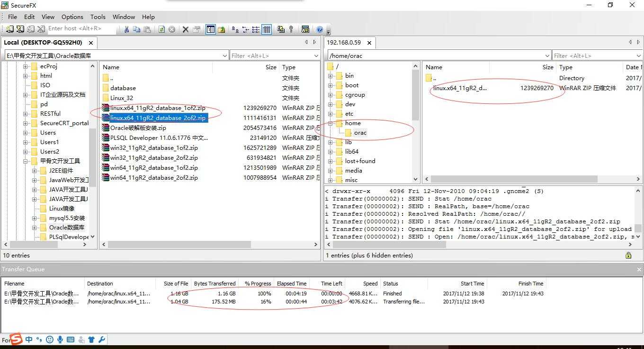The width and height of the screenshot is (644, 349).
Task: Open the File menu
Action: (12, 17)
